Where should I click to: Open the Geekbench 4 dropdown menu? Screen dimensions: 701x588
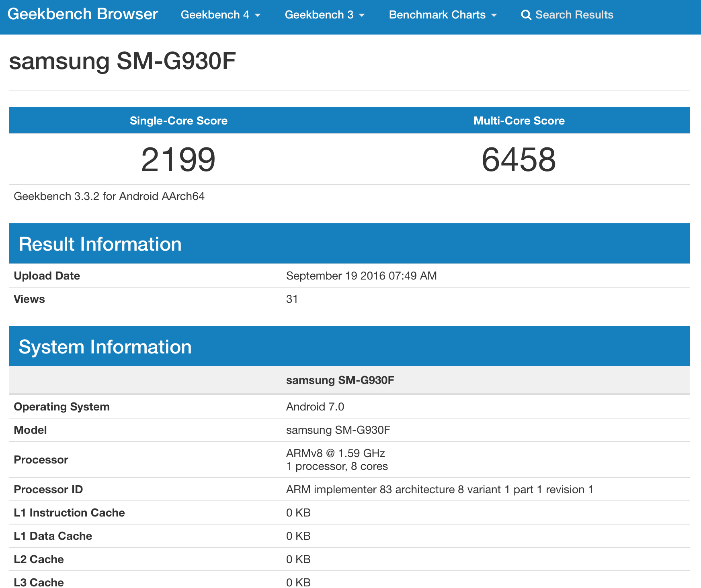tap(220, 15)
